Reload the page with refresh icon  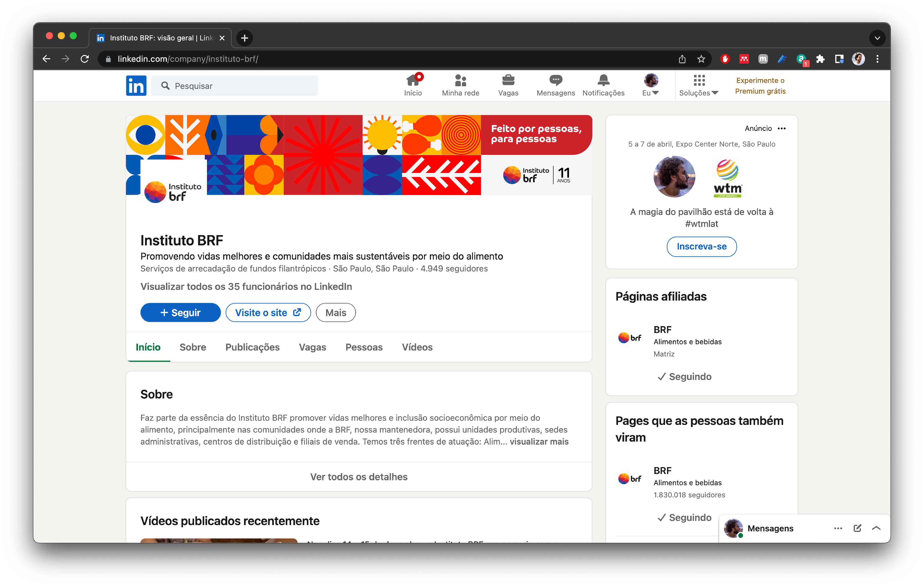click(x=85, y=59)
